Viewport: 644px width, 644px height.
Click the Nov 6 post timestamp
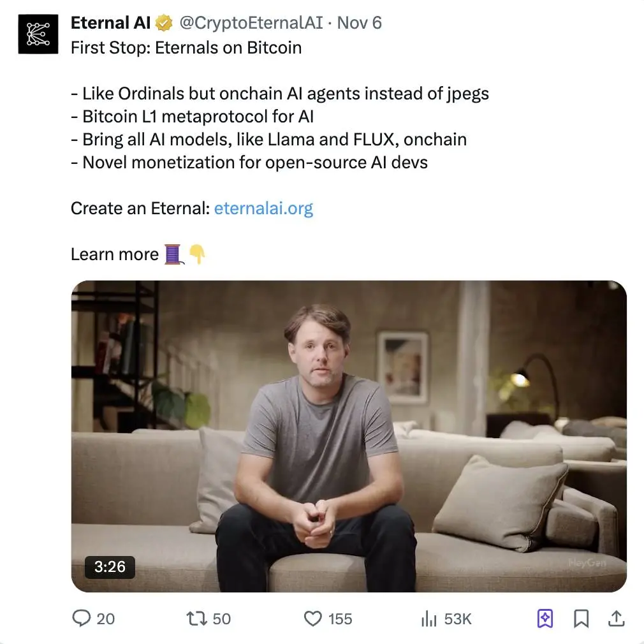tap(359, 23)
